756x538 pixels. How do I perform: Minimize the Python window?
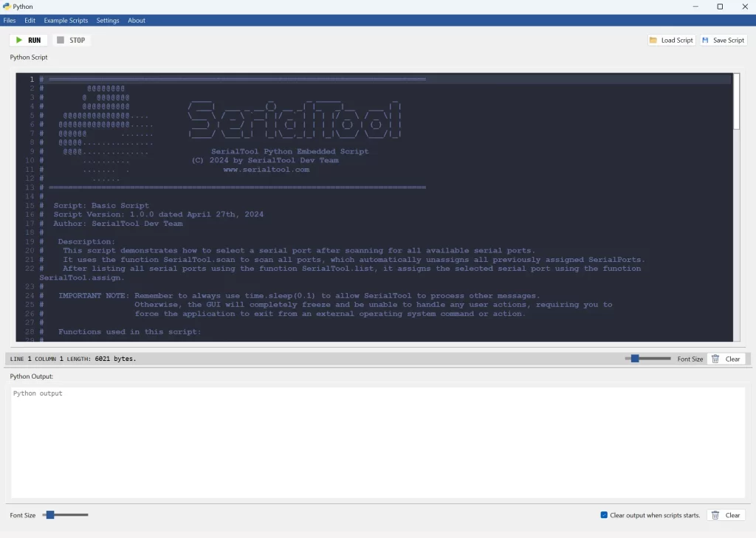(x=695, y=6)
